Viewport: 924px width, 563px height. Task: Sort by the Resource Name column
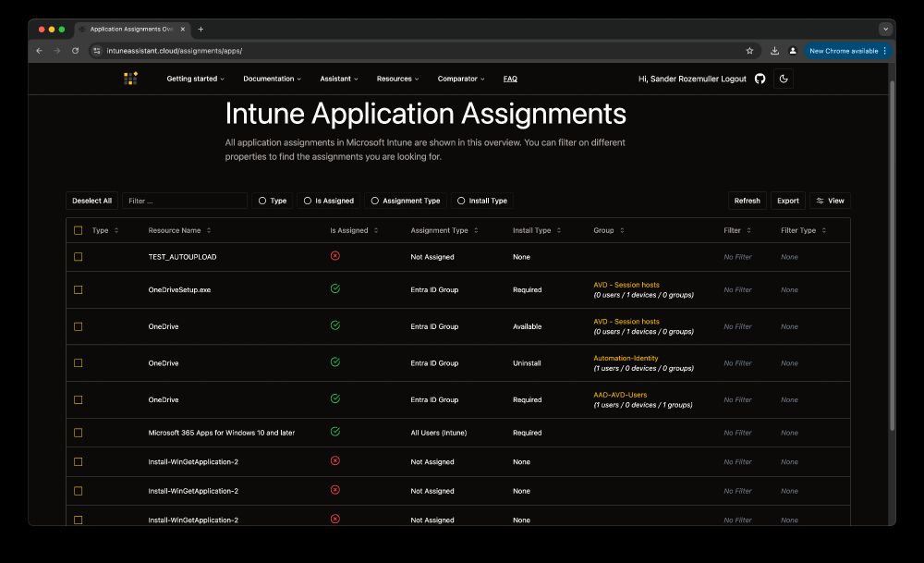click(179, 230)
